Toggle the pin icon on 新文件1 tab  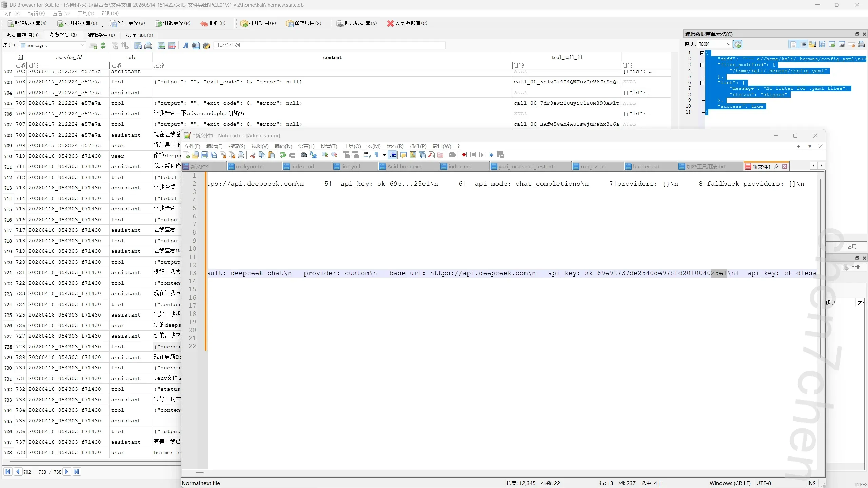[776, 166]
